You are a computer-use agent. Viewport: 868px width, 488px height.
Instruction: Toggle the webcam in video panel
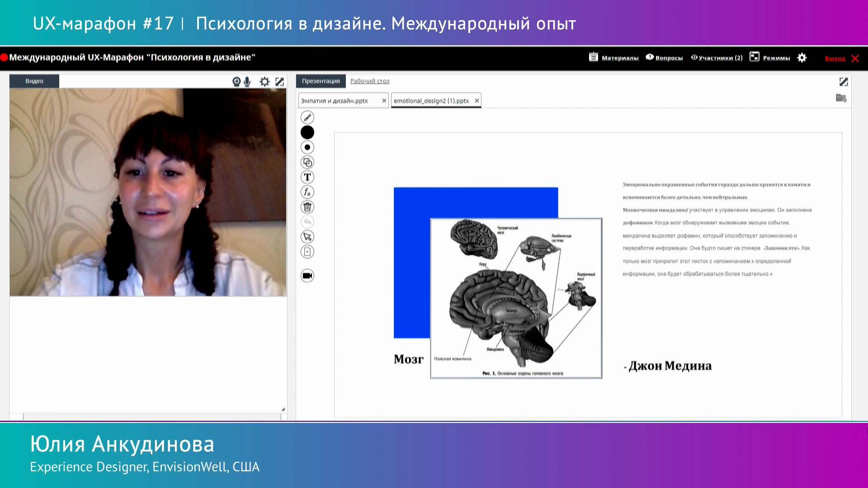[236, 81]
